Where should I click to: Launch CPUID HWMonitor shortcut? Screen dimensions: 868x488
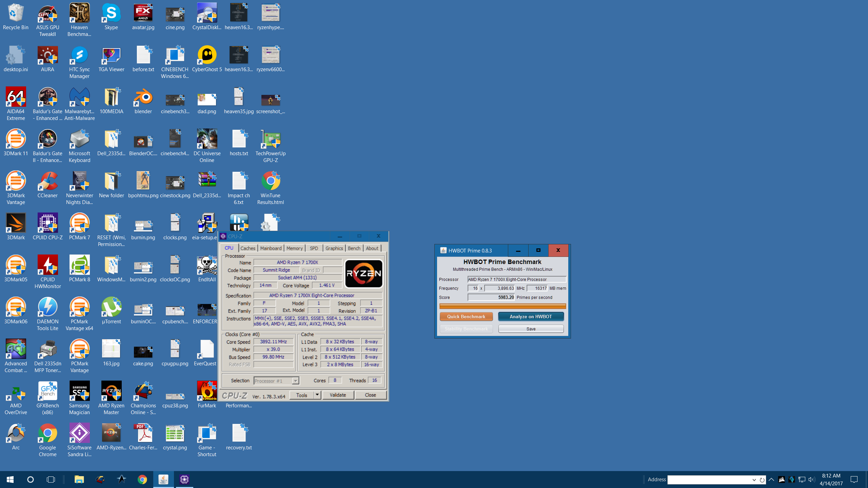[47, 272]
